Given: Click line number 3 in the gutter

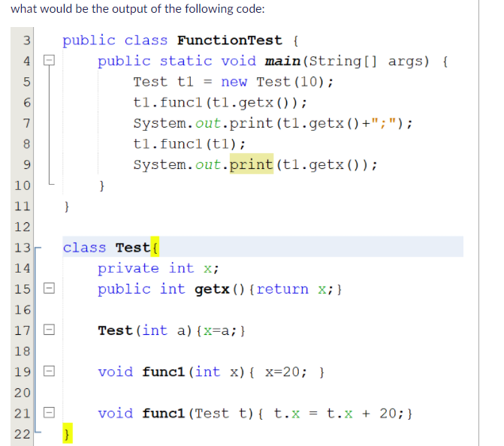Looking at the screenshot, I should pos(27,41).
